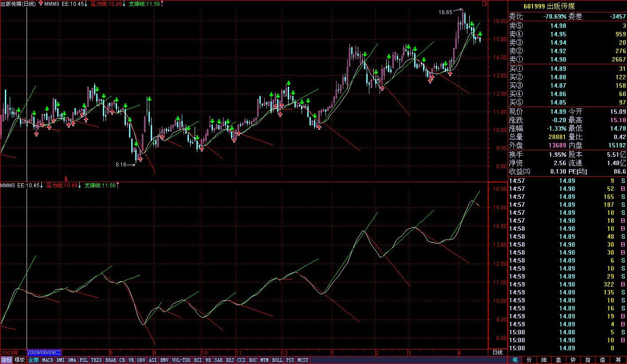Click the 16.65 high price marker

(x=445, y=12)
